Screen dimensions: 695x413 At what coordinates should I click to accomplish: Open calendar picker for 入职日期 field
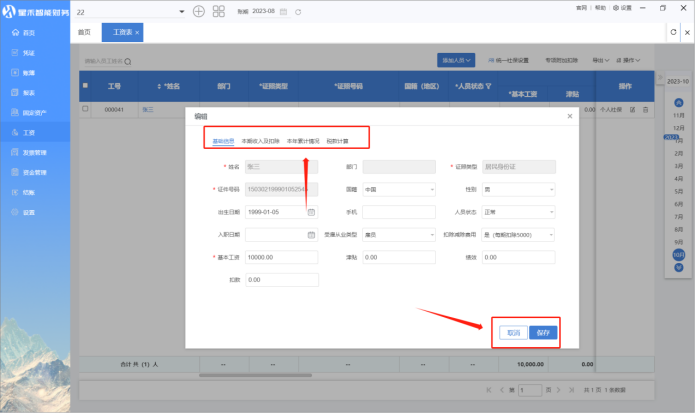coord(311,235)
